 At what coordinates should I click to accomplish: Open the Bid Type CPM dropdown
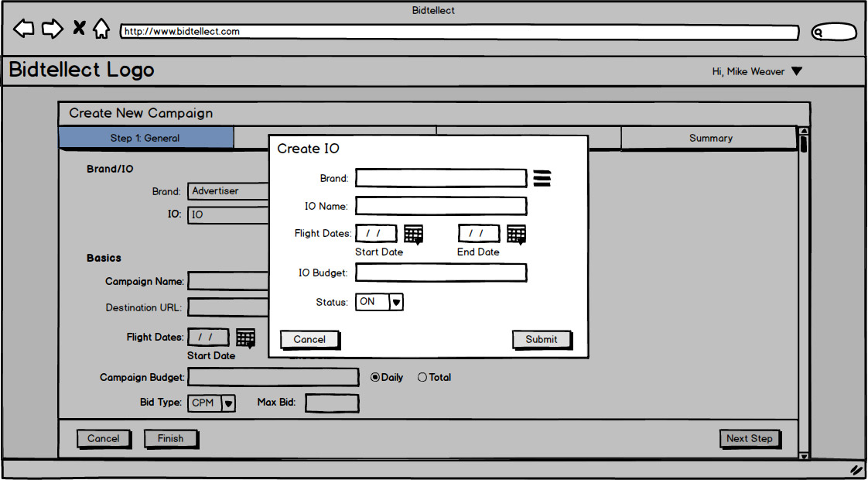click(x=227, y=403)
